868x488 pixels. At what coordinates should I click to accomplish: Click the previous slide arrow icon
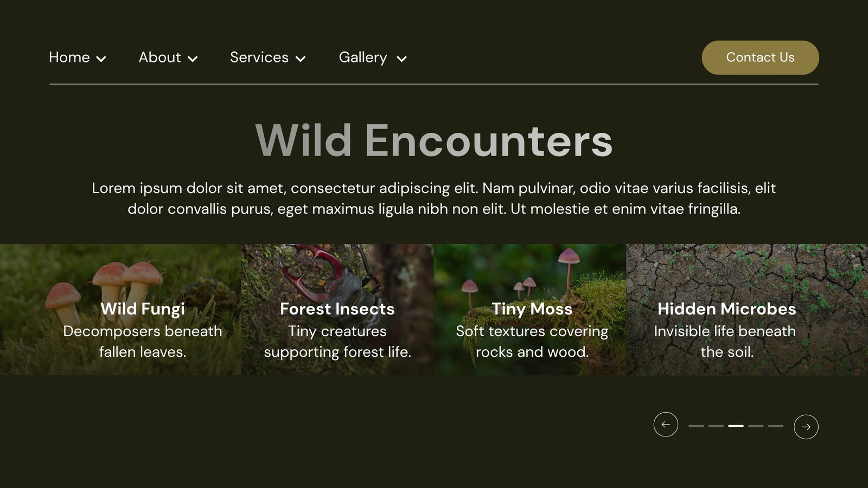pyautogui.click(x=666, y=424)
